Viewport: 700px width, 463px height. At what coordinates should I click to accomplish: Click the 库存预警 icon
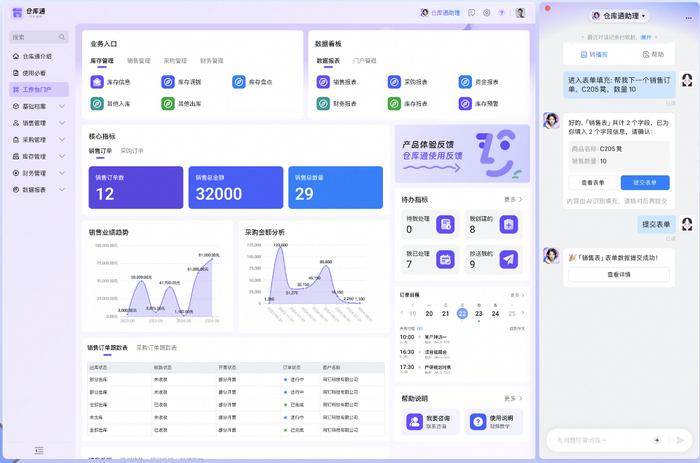tap(466, 103)
